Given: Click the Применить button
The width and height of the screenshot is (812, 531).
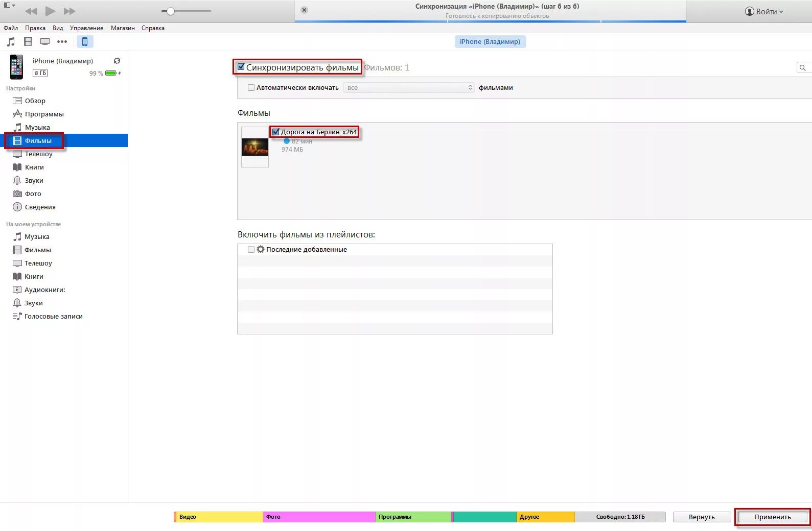Looking at the screenshot, I should (x=772, y=517).
